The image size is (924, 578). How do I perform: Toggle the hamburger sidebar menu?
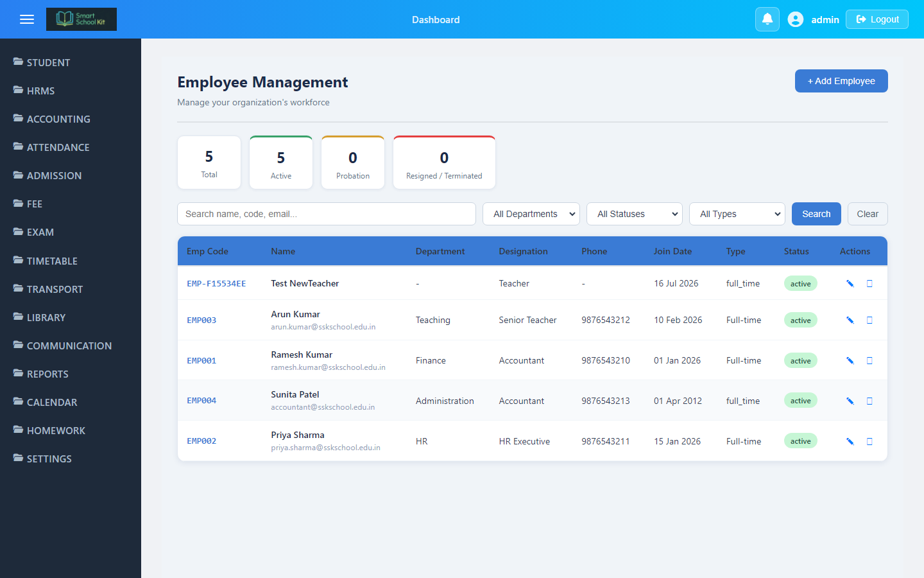click(27, 19)
